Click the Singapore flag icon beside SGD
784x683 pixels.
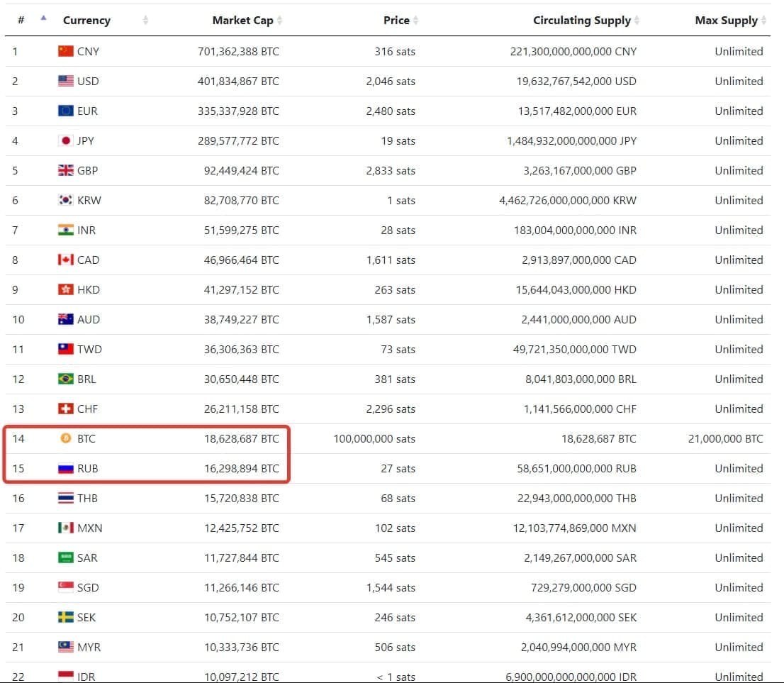tap(65, 587)
